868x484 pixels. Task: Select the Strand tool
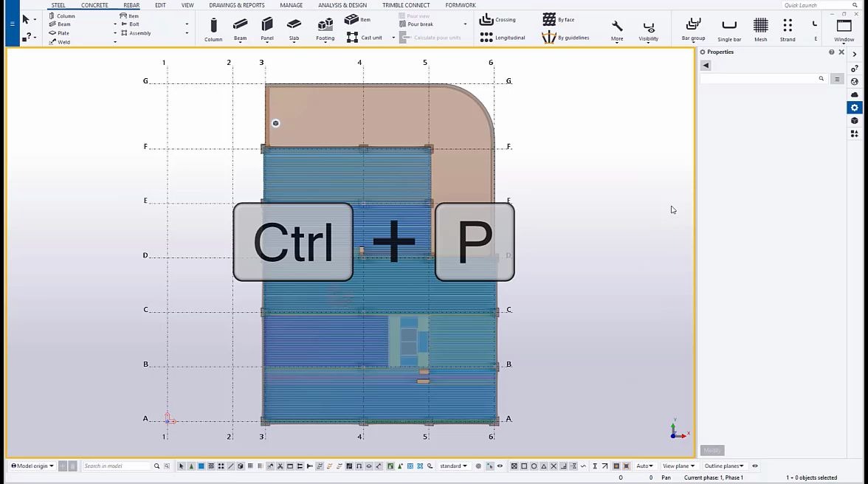pyautogui.click(x=787, y=30)
